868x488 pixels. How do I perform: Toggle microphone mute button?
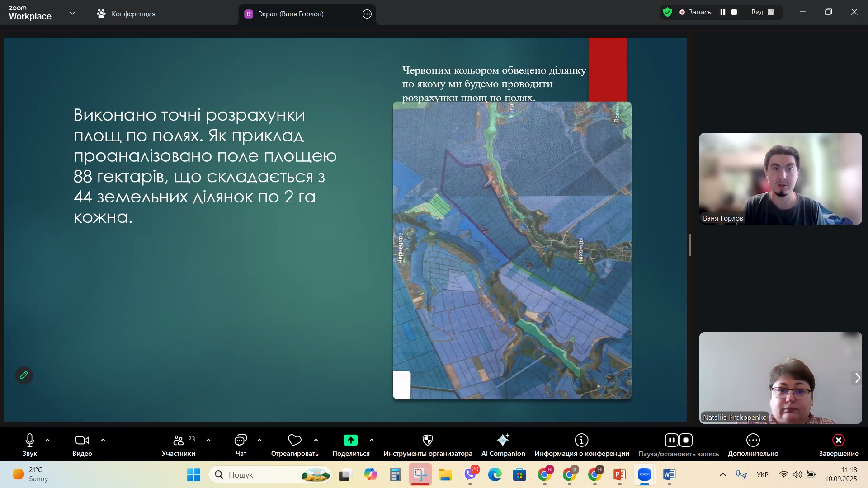tap(30, 440)
